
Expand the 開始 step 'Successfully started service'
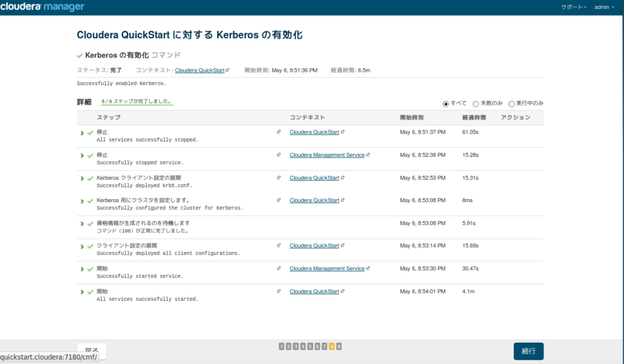82,270
